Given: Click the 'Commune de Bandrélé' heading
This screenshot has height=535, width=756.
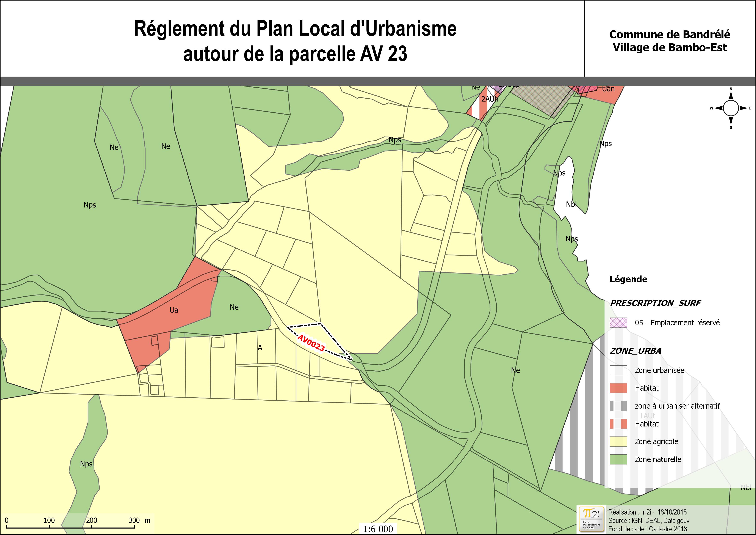Looking at the screenshot, I should [x=670, y=34].
